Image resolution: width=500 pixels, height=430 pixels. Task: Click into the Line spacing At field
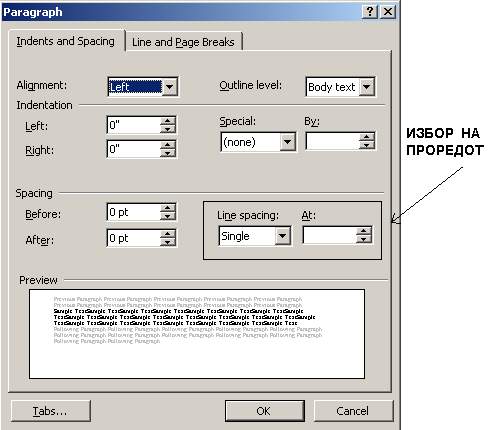[x=329, y=235]
